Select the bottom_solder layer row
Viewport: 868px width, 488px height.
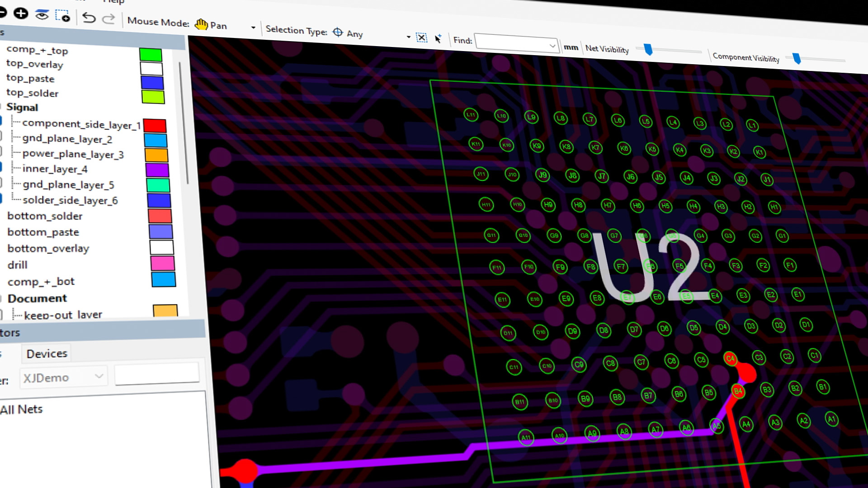(x=45, y=216)
